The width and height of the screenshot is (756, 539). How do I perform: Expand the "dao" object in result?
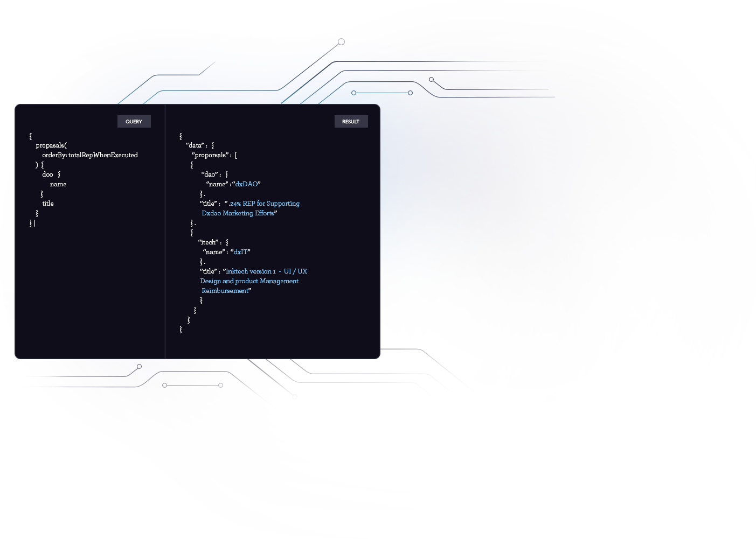coord(211,174)
